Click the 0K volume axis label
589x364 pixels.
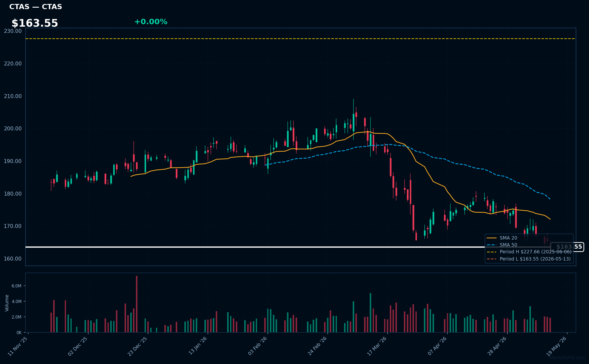pyautogui.click(x=19, y=333)
